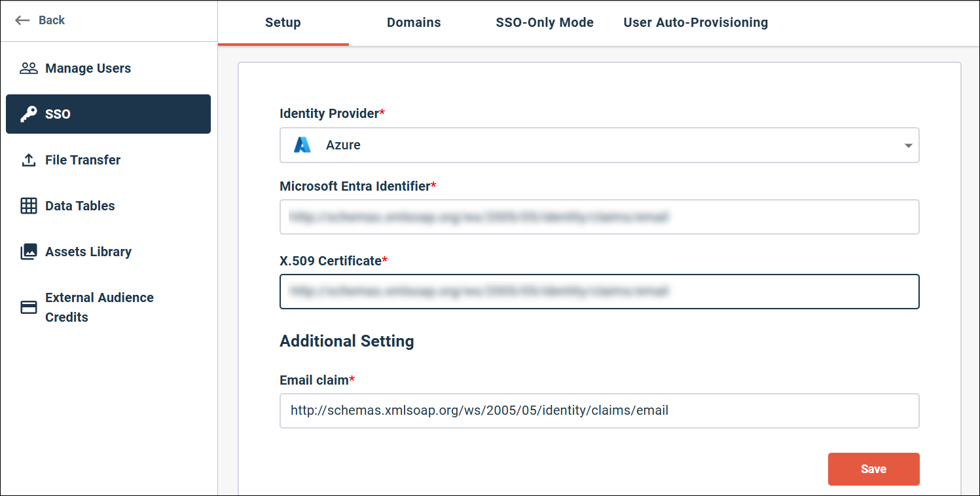Click the Assets Library image icon
Viewport: 980px width, 496px height.
point(29,252)
